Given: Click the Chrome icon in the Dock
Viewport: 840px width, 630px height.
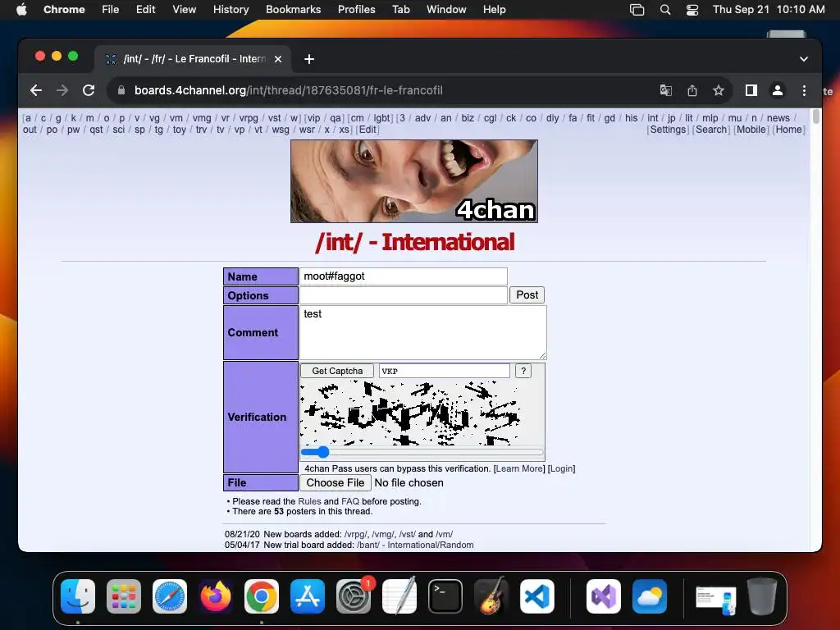Looking at the screenshot, I should tap(262, 596).
